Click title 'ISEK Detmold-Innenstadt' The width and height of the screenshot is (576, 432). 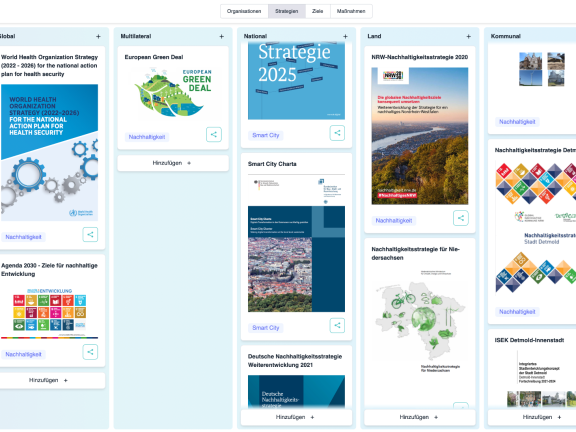point(529,340)
